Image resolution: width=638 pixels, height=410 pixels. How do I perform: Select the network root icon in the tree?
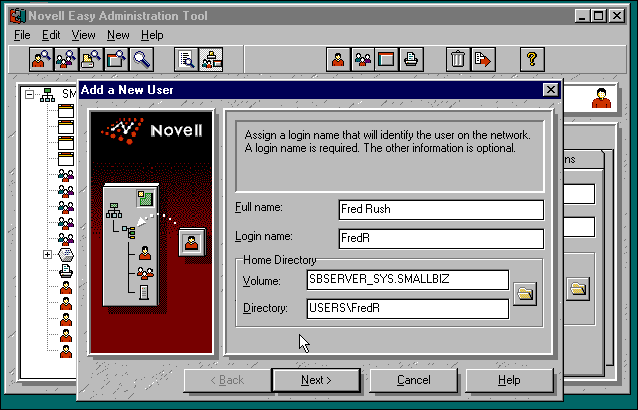[48, 95]
